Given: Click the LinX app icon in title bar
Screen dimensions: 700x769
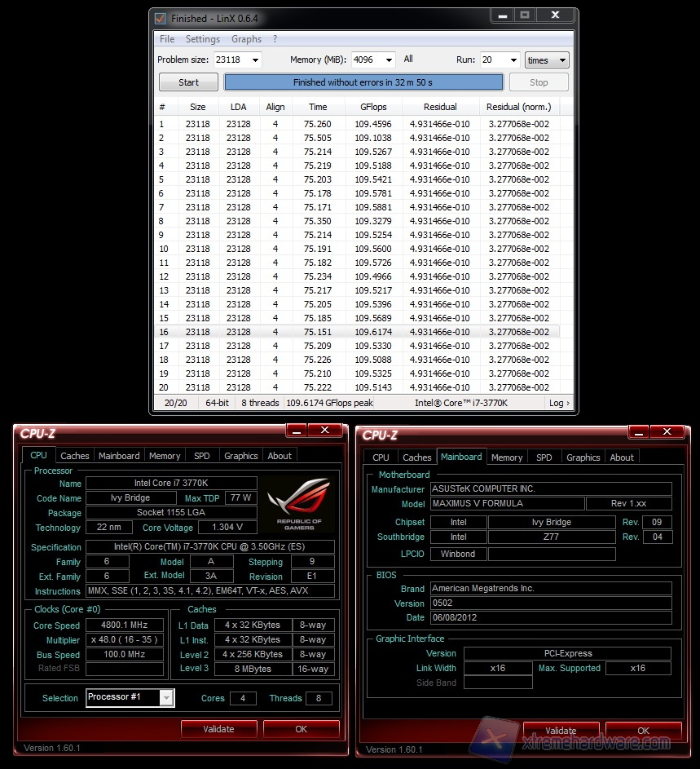Looking at the screenshot, I should (161, 18).
